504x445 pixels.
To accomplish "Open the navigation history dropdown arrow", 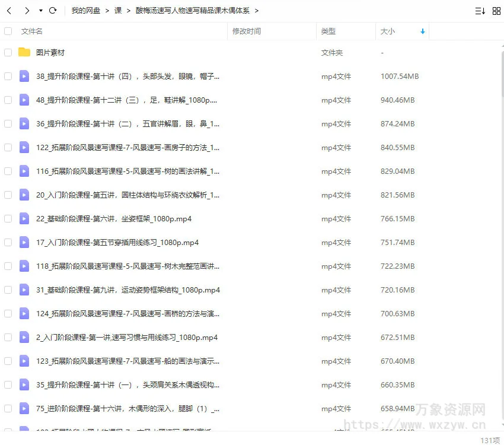I will pos(40,11).
